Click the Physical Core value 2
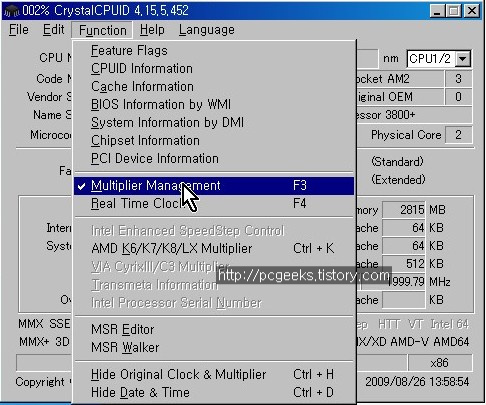 click(x=459, y=135)
